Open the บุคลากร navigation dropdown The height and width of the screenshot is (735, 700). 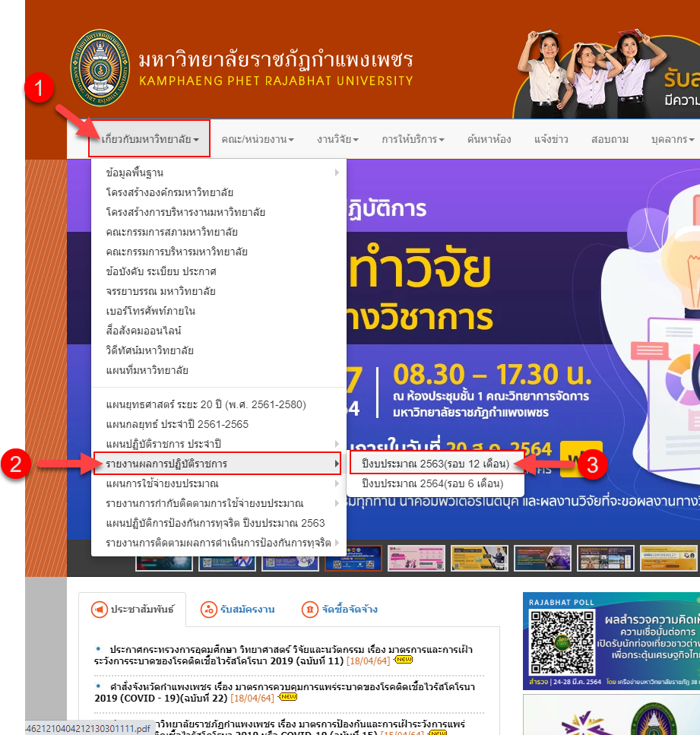pyautogui.click(x=673, y=139)
